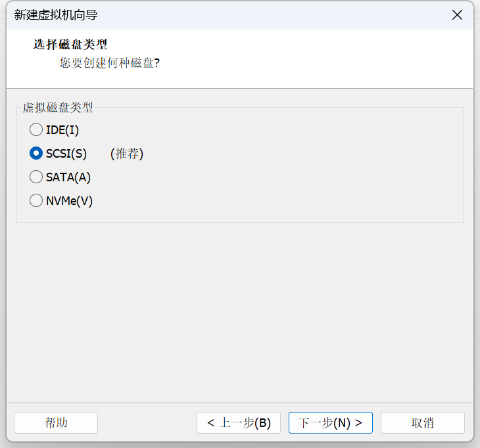Click the 新建虚拟机向导 title bar text
This screenshot has height=448, width=480.
coord(56,14)
